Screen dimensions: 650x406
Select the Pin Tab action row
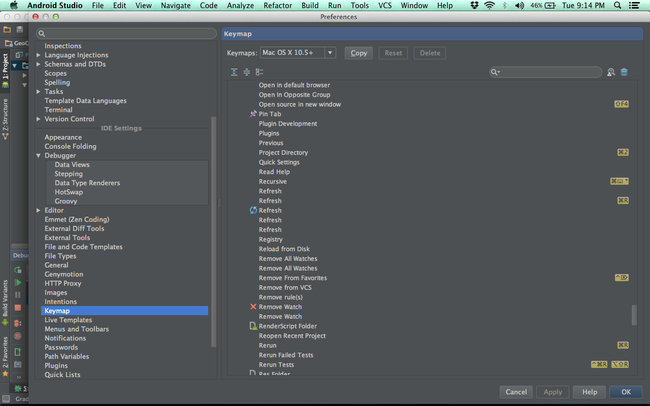point(269,114)
